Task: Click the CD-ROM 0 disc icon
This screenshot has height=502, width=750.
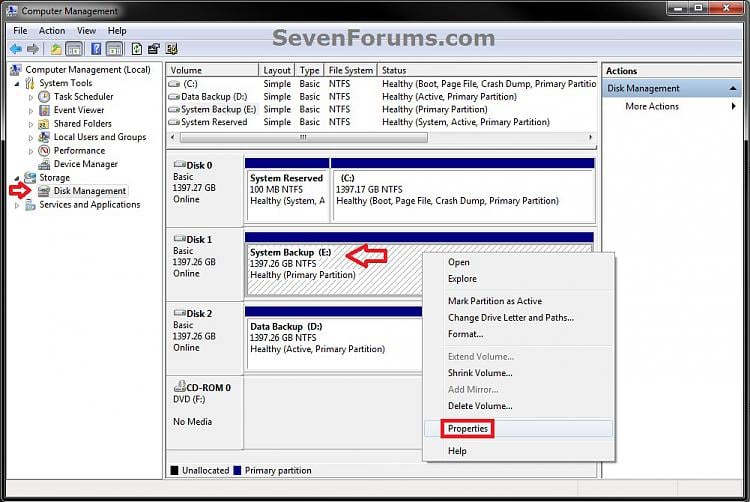Action: tap(179, 386)
